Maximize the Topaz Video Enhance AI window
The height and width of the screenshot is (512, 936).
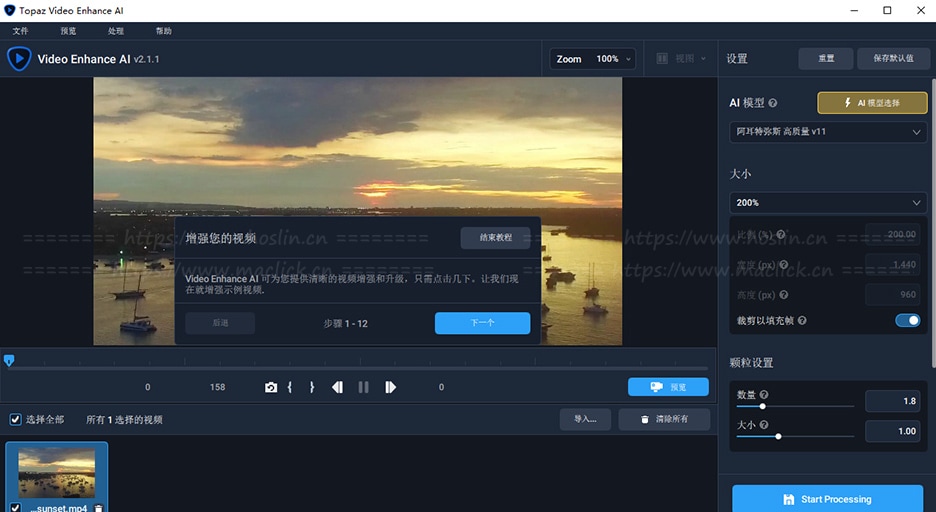(887, 10)
